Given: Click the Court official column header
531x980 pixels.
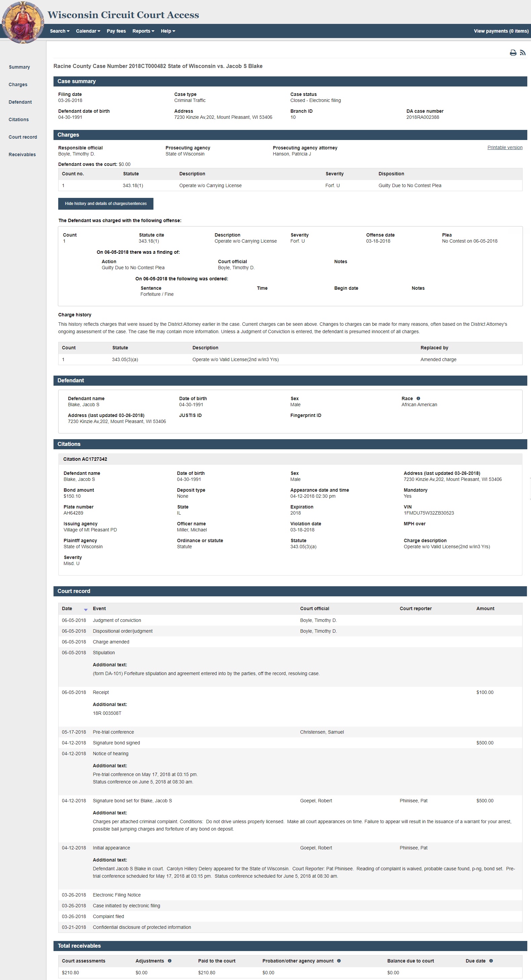Looking at the screenshot, I should pyautogui.click(x=315, y=608).
